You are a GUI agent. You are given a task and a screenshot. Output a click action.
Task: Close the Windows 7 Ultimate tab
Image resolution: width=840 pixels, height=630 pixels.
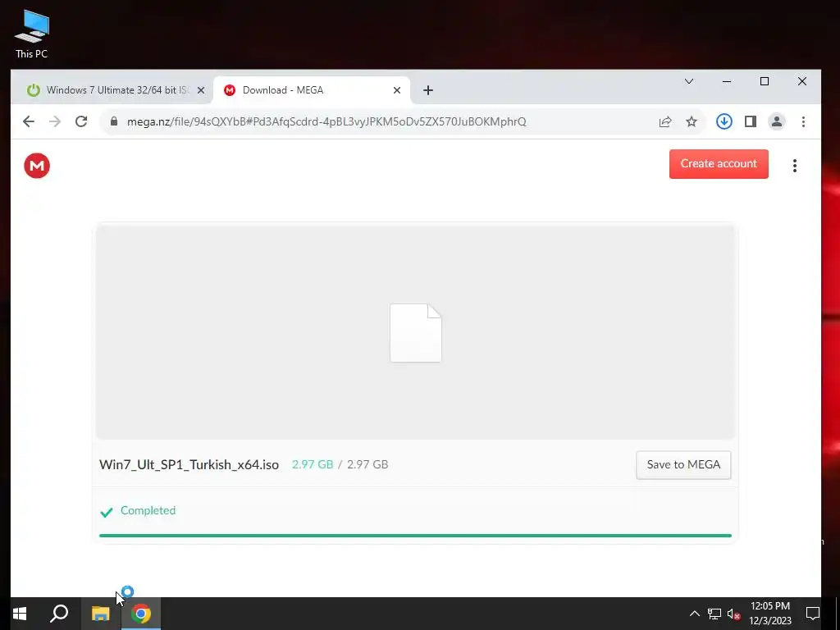click(x=201, y=90)
